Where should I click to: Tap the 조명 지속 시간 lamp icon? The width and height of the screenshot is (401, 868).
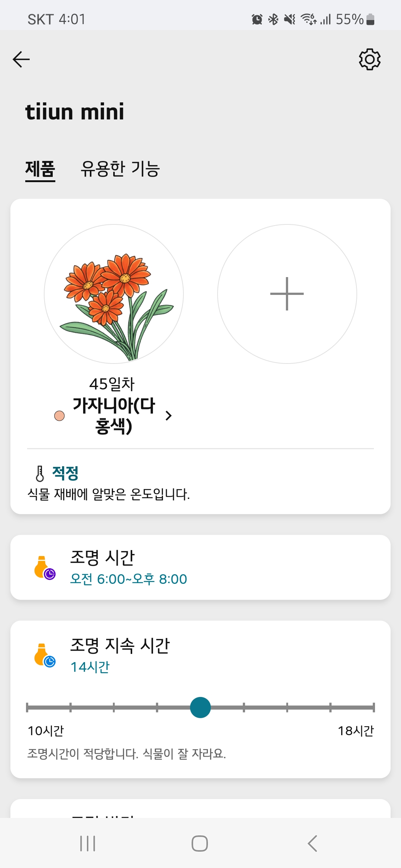(45, 655)
